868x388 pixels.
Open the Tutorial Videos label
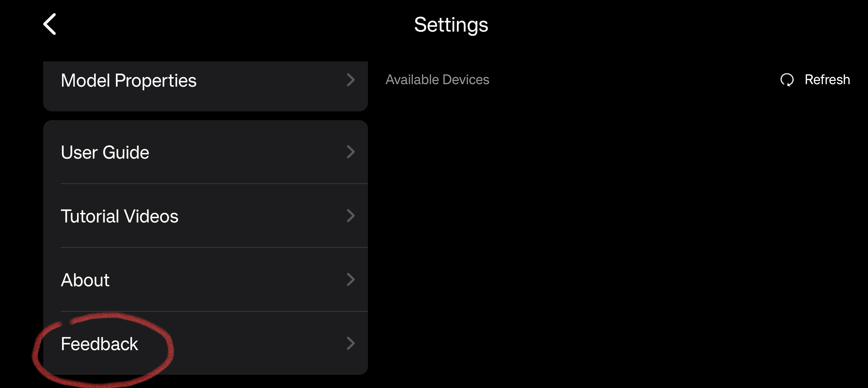[x=119, y=216]
